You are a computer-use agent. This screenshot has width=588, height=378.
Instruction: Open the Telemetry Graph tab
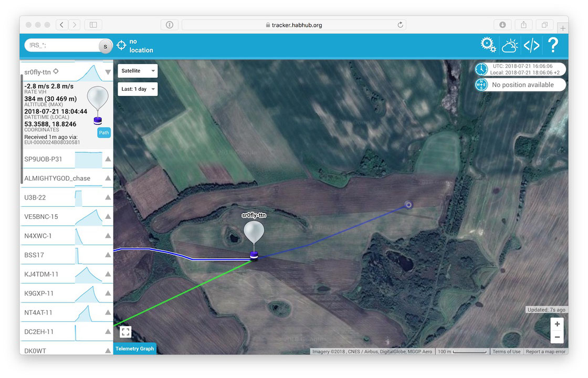(134, 349)
